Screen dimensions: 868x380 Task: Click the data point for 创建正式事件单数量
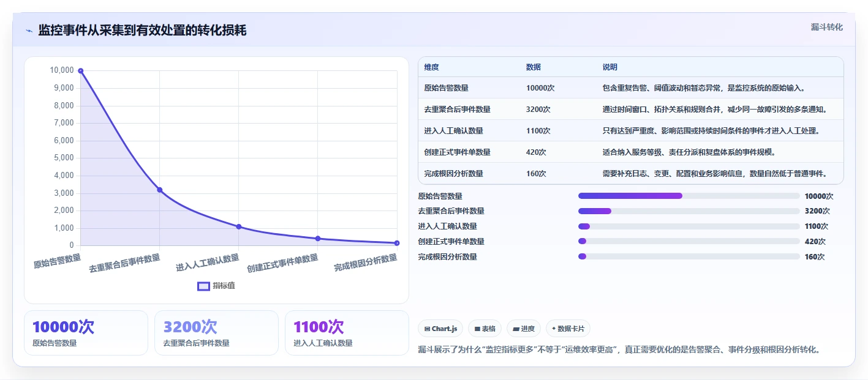tap(317, 239)
